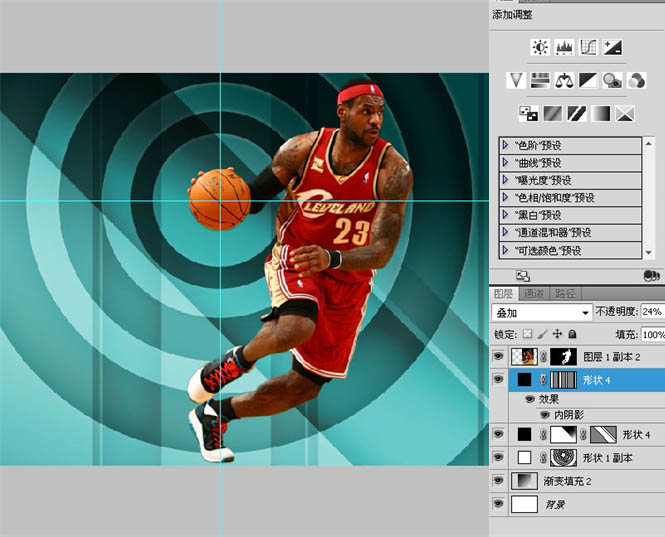Click the expanded view icon below presets list
The width and height of the screenshot is (665, 537).
click(x=523, y=276)
